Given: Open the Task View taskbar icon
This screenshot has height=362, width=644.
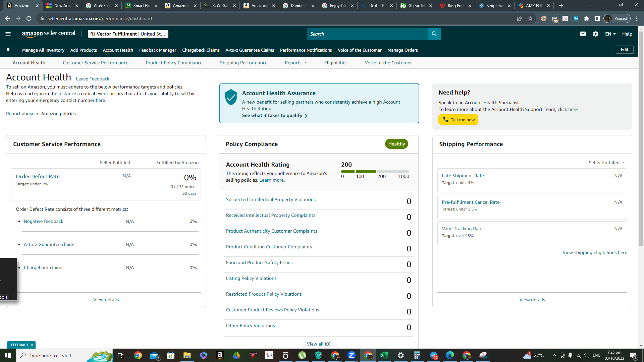Looking at the screenshot, I should point(121,355).
